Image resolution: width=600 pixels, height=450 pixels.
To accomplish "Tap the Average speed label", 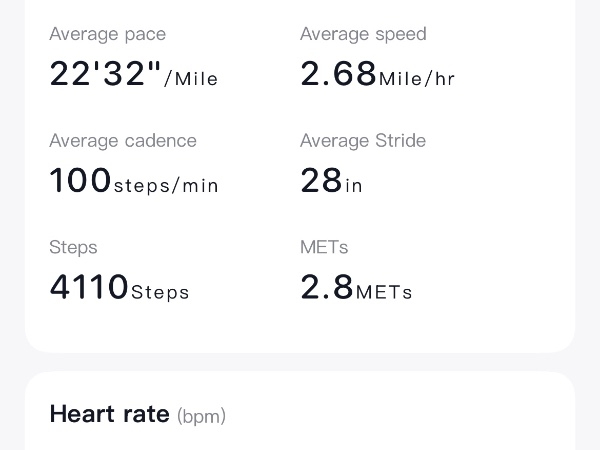I will (x=363, y=34).
